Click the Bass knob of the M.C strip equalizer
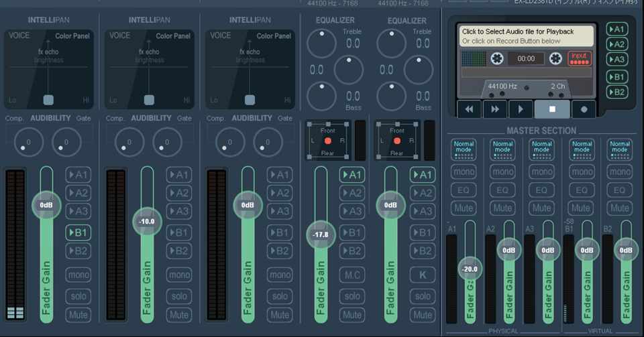The height and width of the screenshot is (337, 644). (x=321, y=96)
